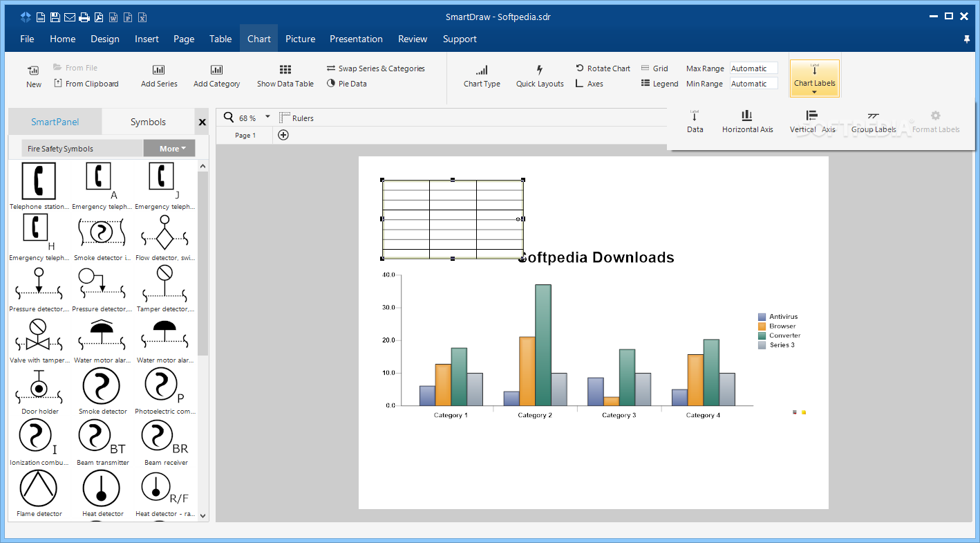Click Show Data Table
The width and height of the screenshot is (980, 543).
coord(285,77)
